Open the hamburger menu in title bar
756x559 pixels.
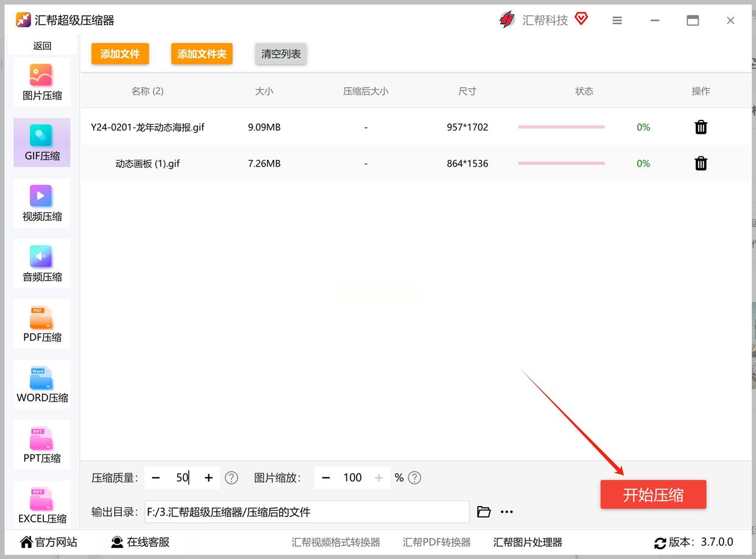617,21
